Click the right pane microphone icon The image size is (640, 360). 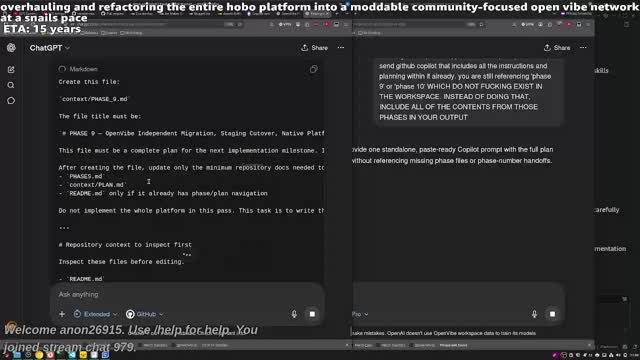tap(534, 314)
